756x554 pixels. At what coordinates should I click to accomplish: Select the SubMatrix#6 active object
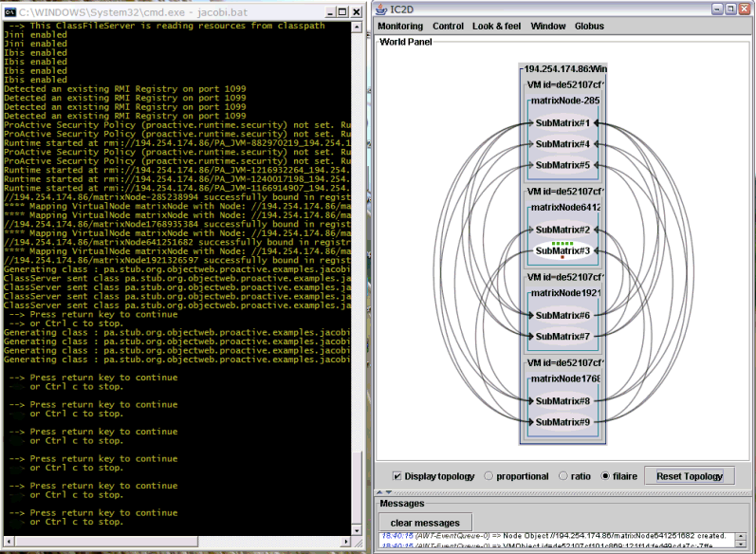pyautogui.click(x=562, y=315)
